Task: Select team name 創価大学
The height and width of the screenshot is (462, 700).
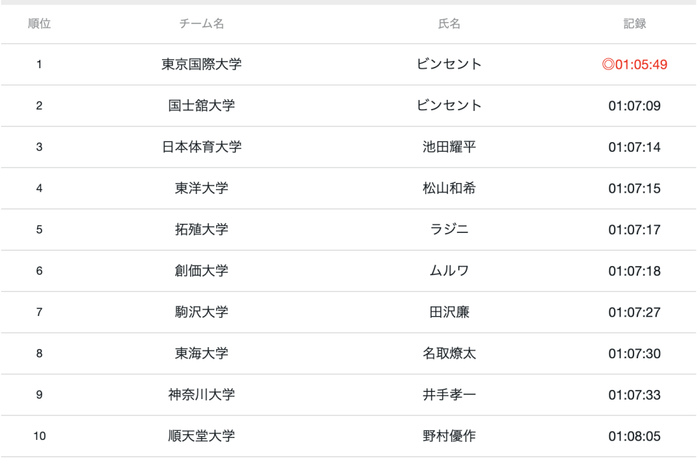Action: pyautogui.click(x=201, y=271)
